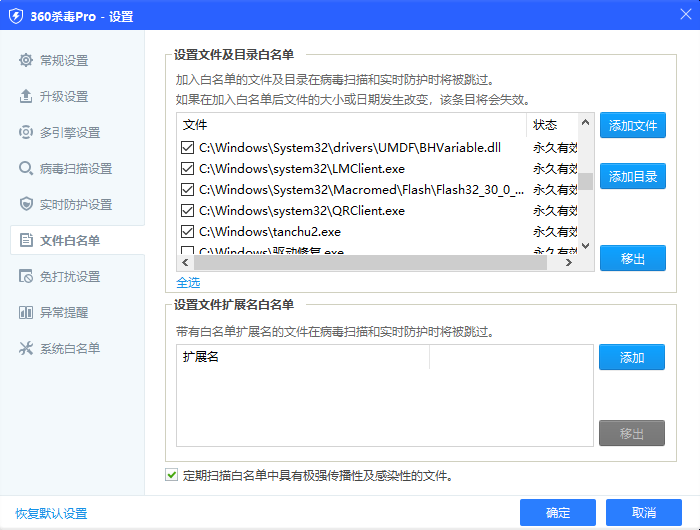Toggle the tanchu2.exe checkbox
Viewport: 700px width, 530px height.
tap(188, 231)
